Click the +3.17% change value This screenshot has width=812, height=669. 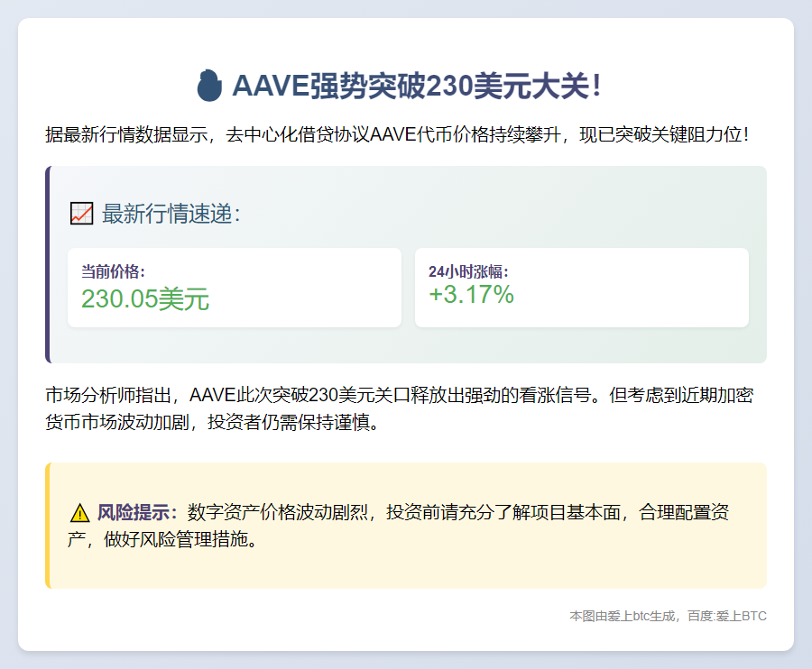(x=471, y=295)
